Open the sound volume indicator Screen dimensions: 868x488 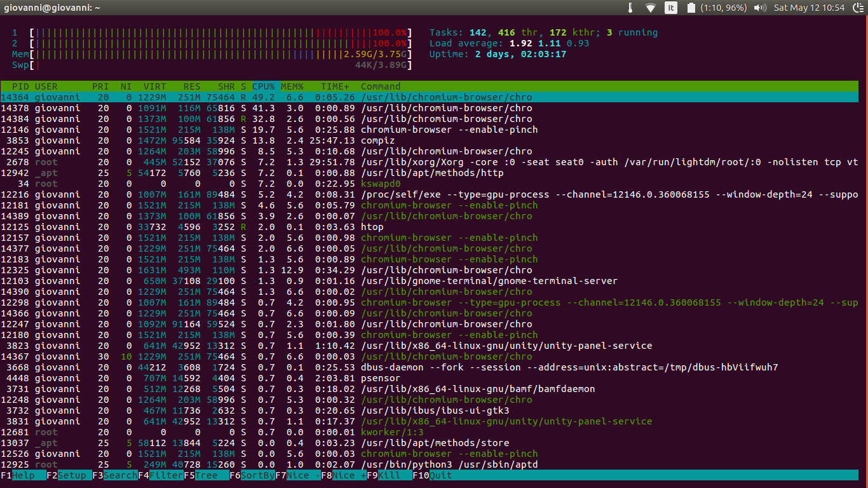point(760,8)
